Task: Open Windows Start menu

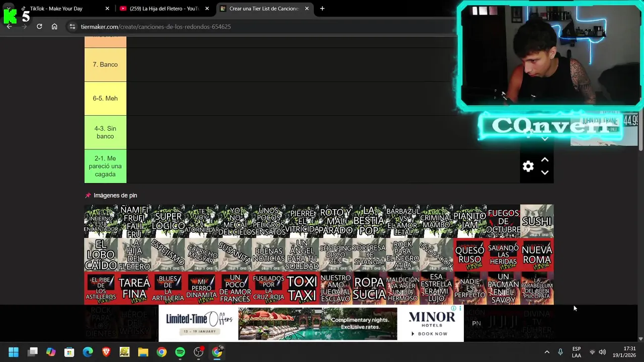Action: (x=14, y=352)
